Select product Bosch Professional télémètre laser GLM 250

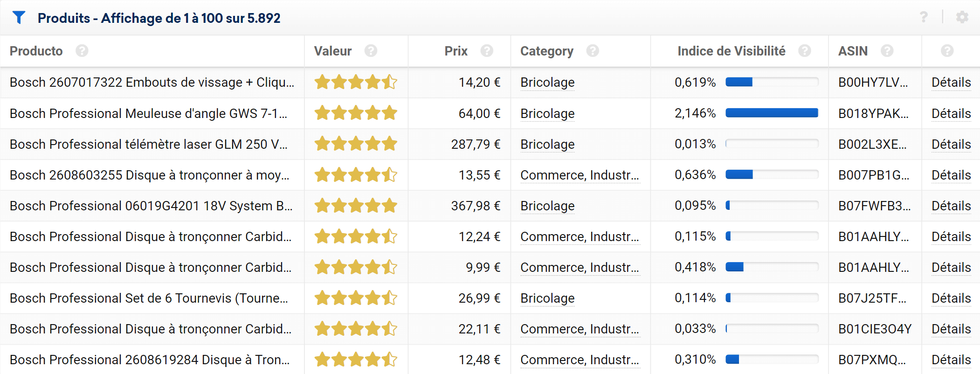[x=149, y=144]
